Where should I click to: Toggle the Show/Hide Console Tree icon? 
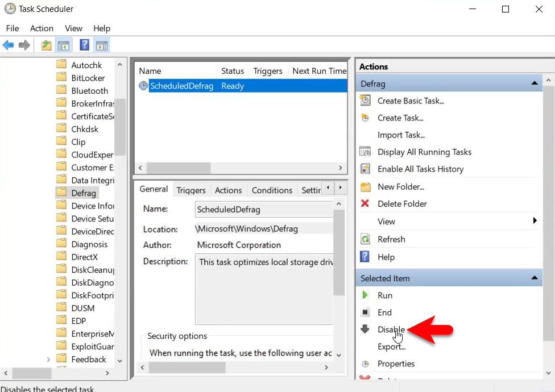pos(64,45)
